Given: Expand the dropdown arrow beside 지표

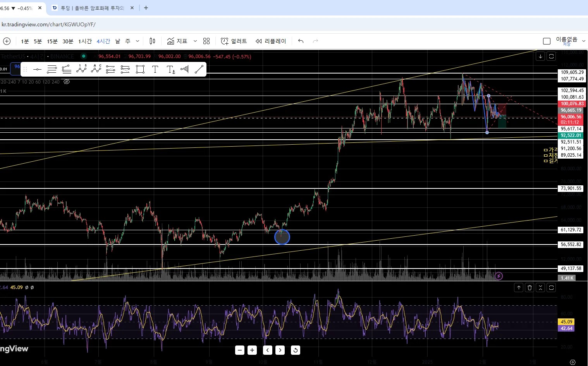Looking at the screenshot, I should click(195, 41).
